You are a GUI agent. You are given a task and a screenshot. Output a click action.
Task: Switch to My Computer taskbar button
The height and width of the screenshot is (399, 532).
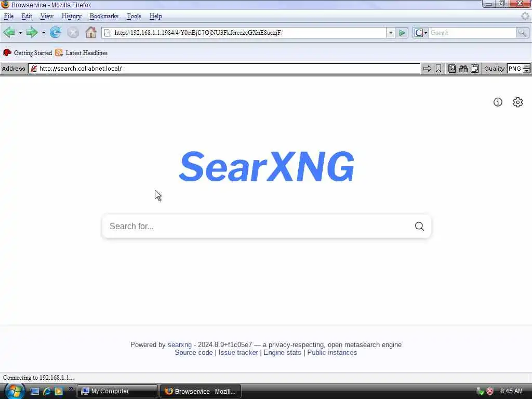(x=117, y=391)
